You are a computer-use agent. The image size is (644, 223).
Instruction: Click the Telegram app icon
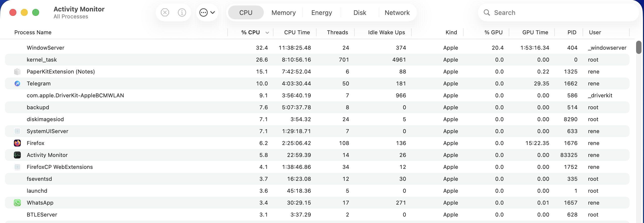click(x=17, y=83)
